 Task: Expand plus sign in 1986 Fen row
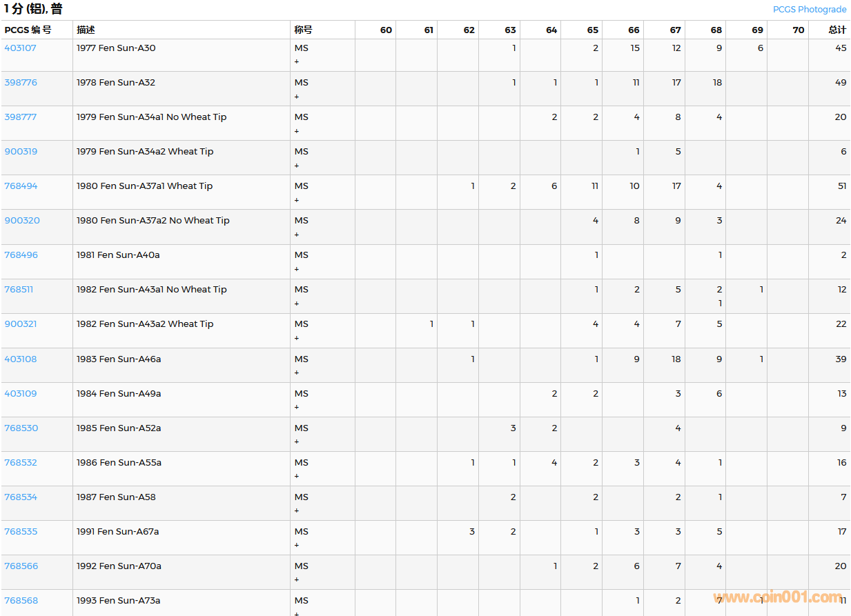(297, 477)
